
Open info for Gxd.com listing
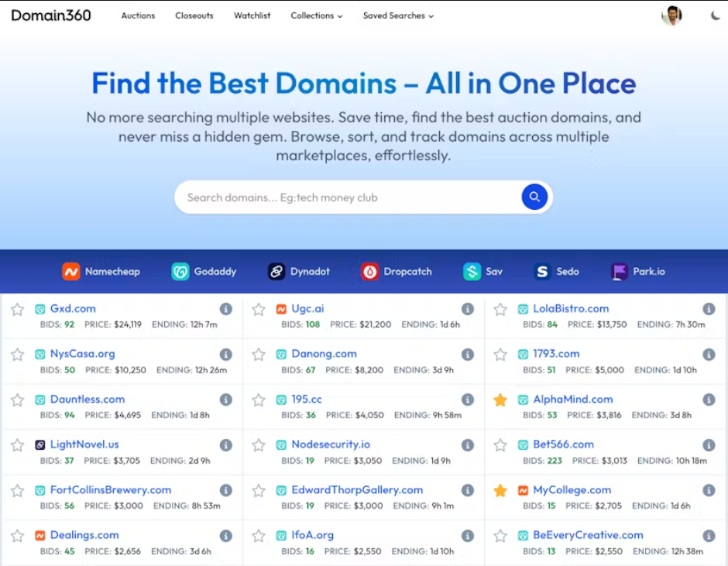tap(226, 309)
